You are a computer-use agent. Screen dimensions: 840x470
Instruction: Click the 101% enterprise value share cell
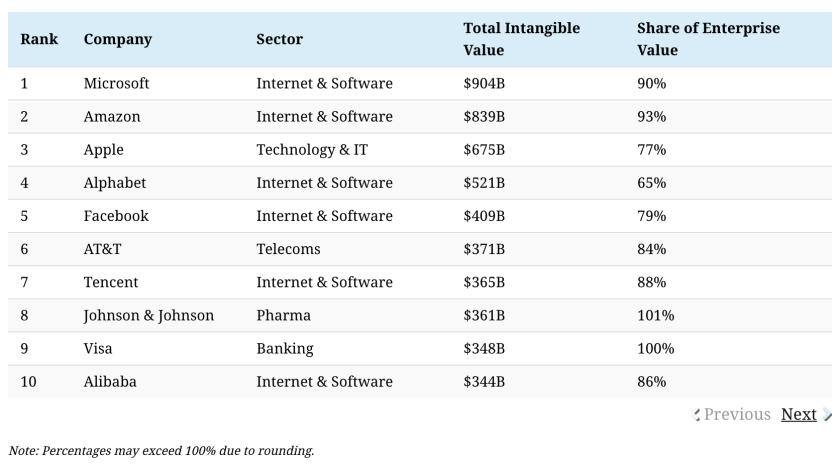pos(655,315)
